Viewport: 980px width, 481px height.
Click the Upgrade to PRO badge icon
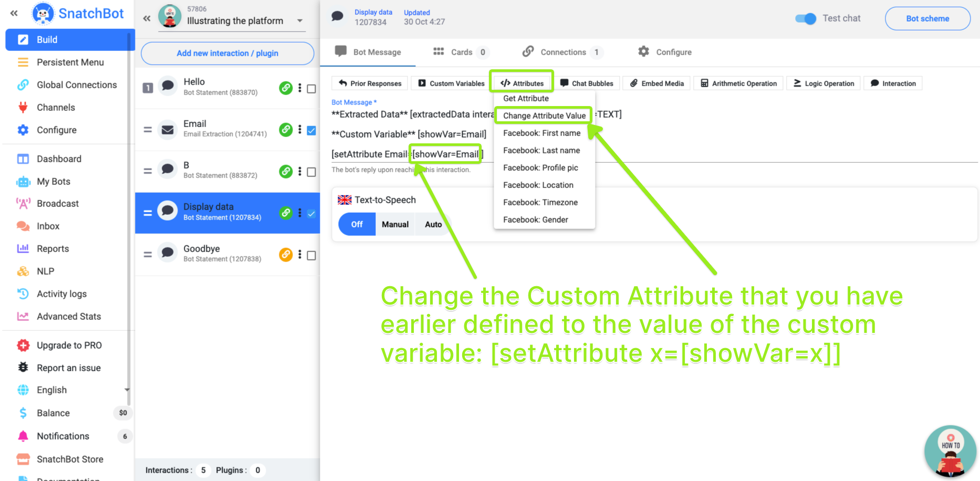23,345
